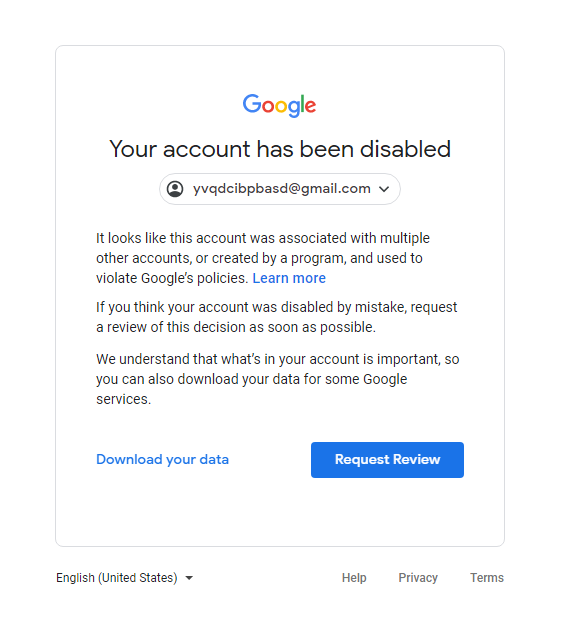The height and width of the screenshot is (644, 566).
Task: Click the language dropdown arrow
Action: point(189,578)
